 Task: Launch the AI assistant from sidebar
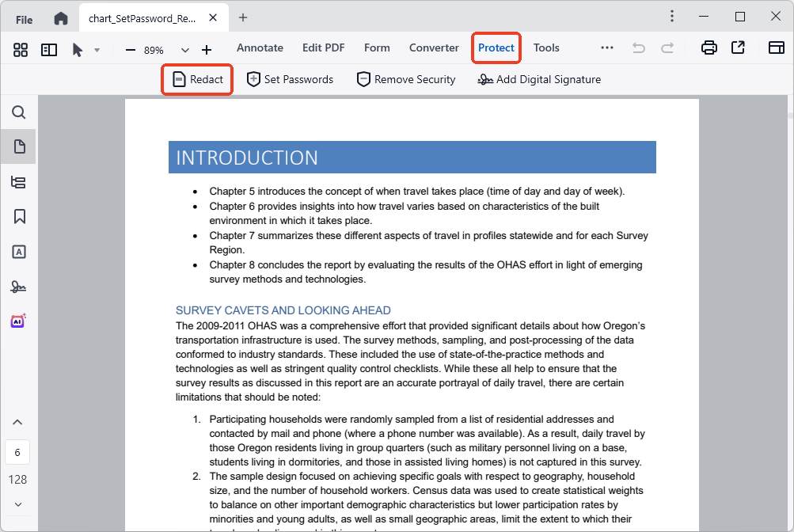pyautogui.click(x=18, y=320)
